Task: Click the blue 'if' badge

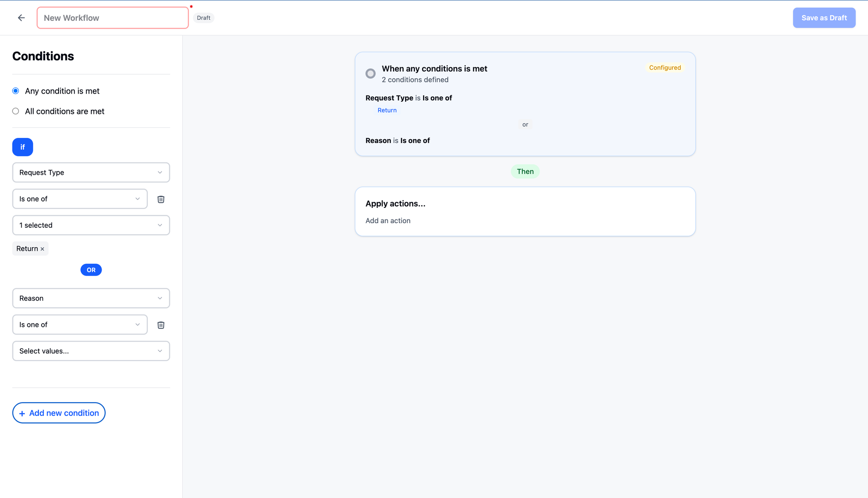Action: tap(23, 147)
